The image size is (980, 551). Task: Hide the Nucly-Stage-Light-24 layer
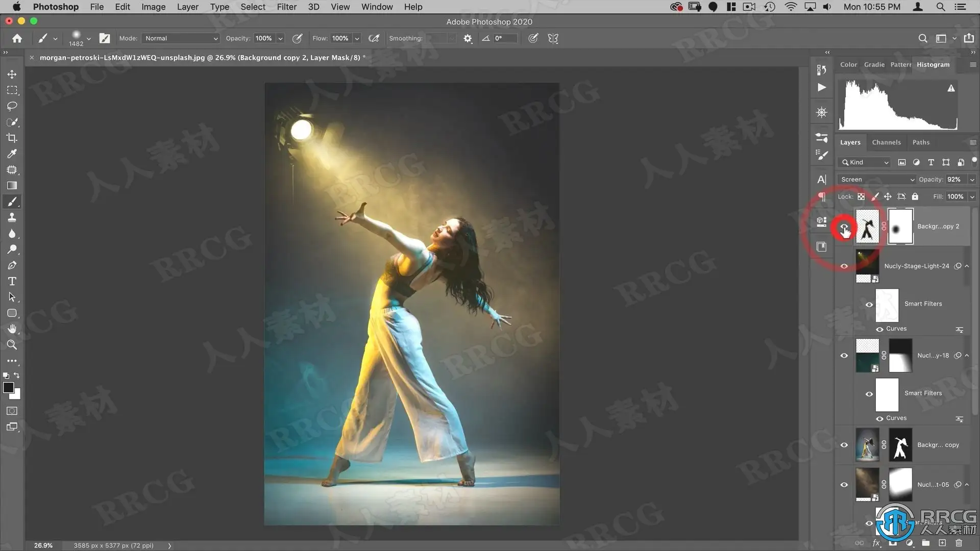coord(844,266)
